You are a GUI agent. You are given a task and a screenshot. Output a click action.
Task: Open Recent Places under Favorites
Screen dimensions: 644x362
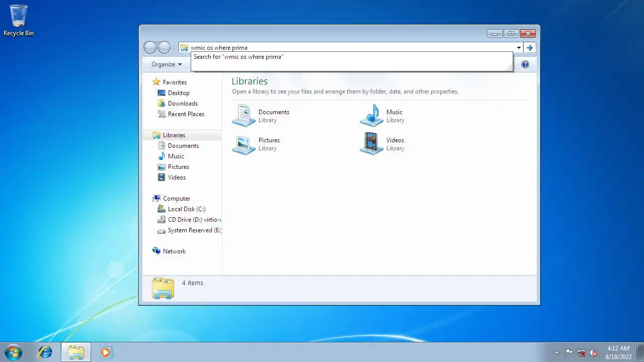coord(186,114)
